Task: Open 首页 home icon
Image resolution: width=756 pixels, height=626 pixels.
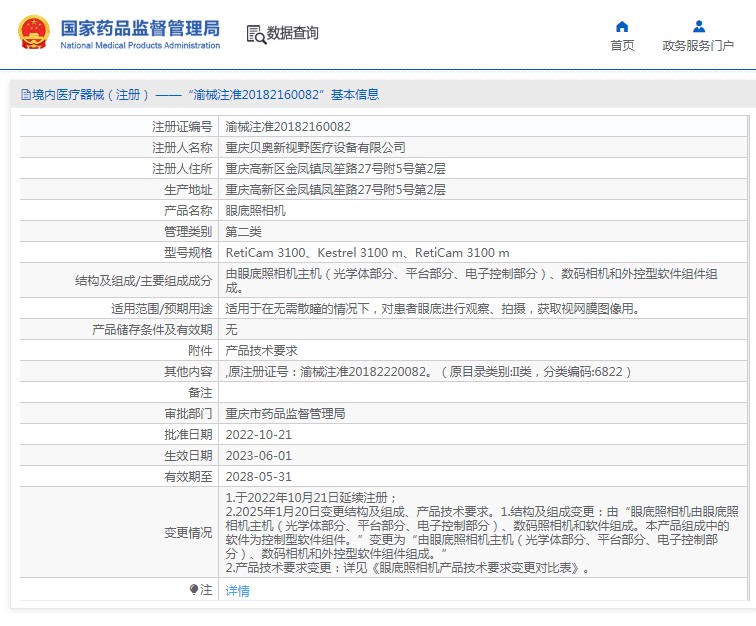Action: [x=622, y=27]
